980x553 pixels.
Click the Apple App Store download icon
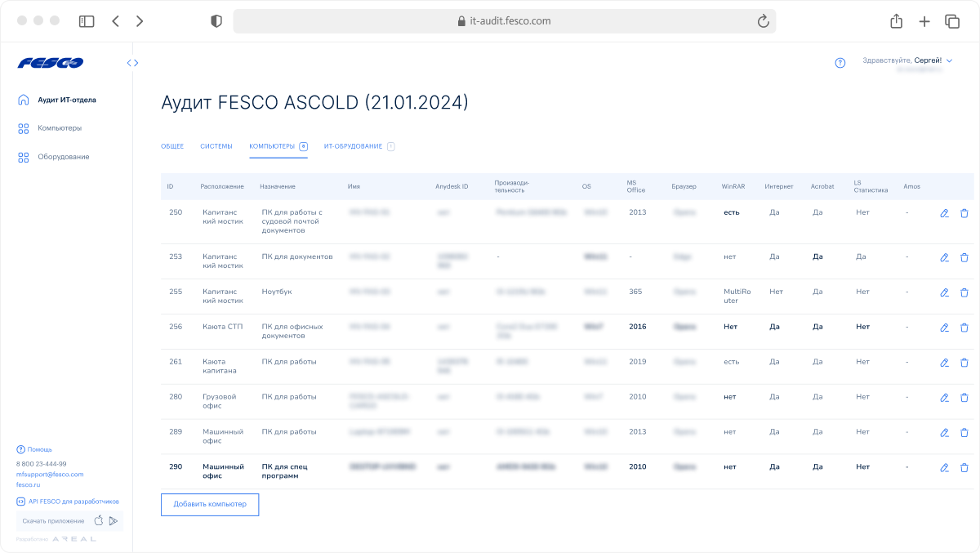[99, 520]
